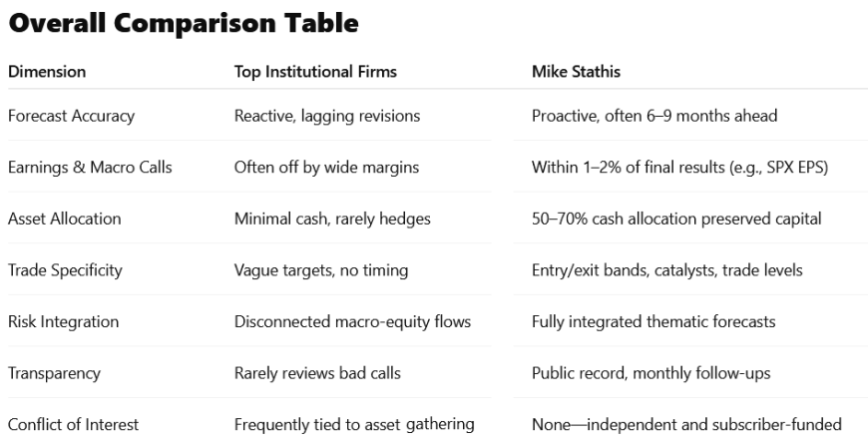Click the Overall Comparison Table heading

(183, 24)
